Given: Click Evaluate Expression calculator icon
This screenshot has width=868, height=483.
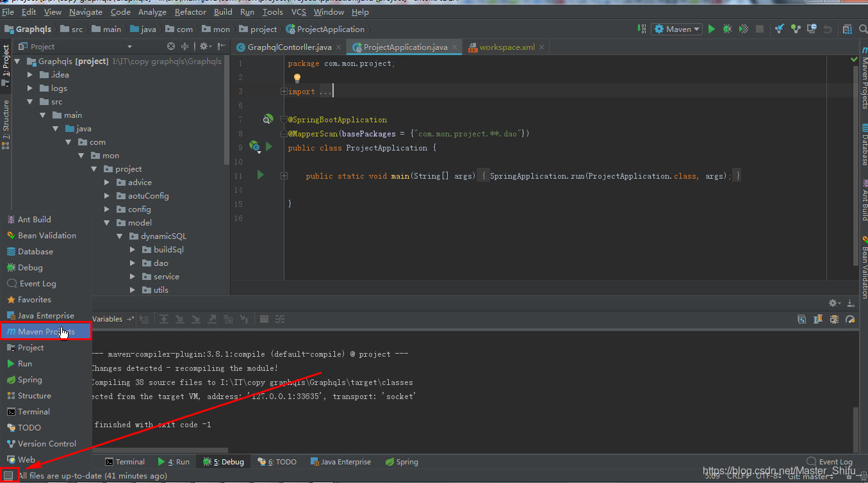Looking at the screenshot, I should tap(264, 319).
